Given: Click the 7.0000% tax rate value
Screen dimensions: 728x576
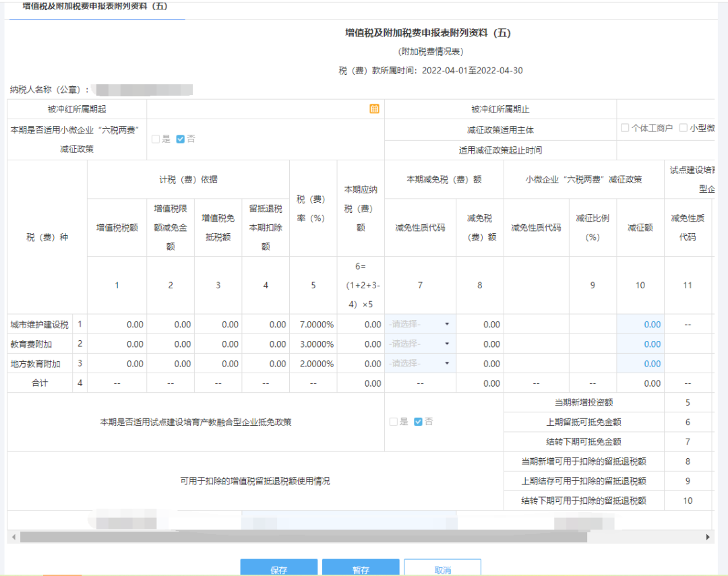Looking at the screenshot, I should tap(317, 325).
